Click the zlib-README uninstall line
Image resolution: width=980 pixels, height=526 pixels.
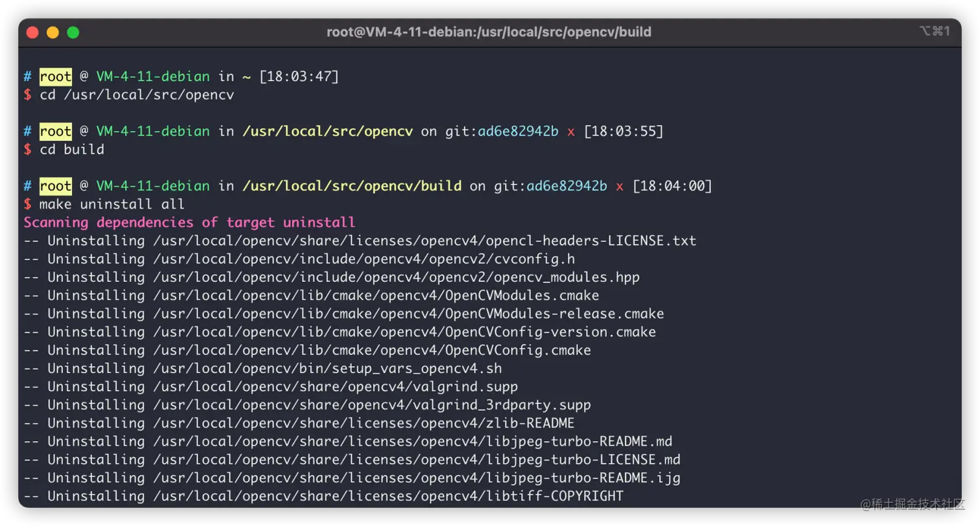pyautogui.click(x=299, y=423)
